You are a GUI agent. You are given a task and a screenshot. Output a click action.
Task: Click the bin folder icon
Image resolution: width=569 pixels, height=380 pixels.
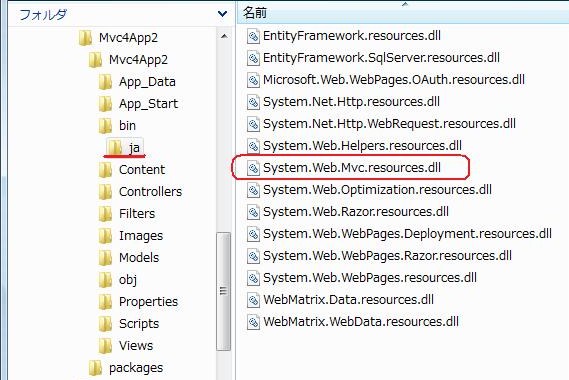pyautogui.click(x=105, y=126)
